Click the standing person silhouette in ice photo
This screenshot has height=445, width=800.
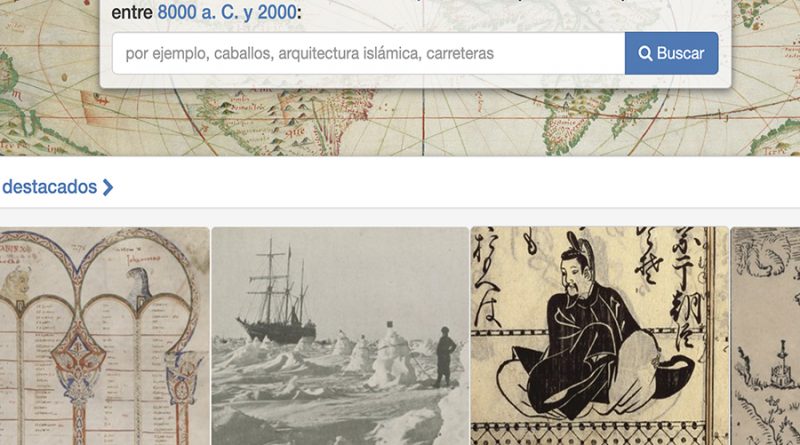click(445, 357)
